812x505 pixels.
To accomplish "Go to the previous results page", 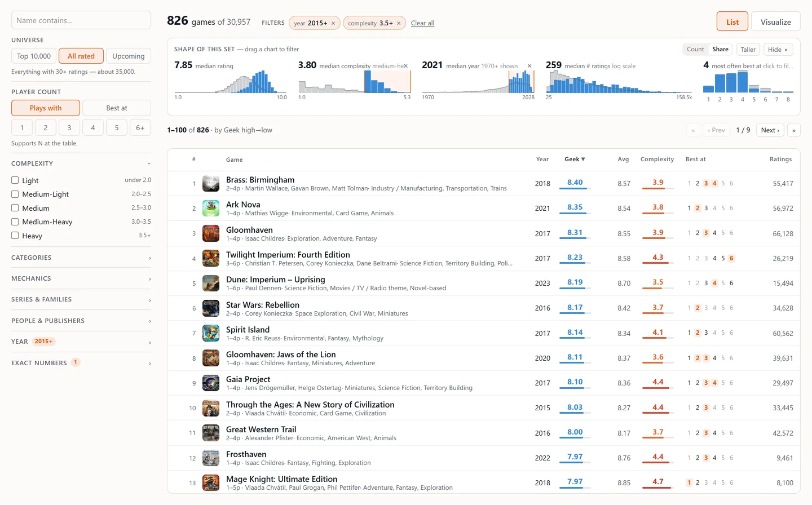I will (716, 130).
